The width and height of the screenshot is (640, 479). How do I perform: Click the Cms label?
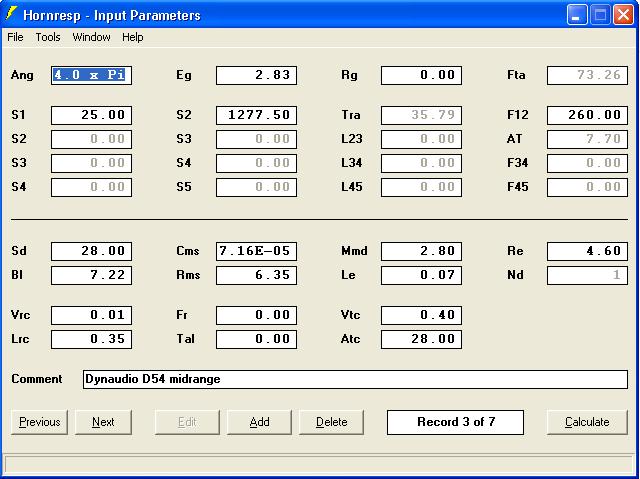188,251
